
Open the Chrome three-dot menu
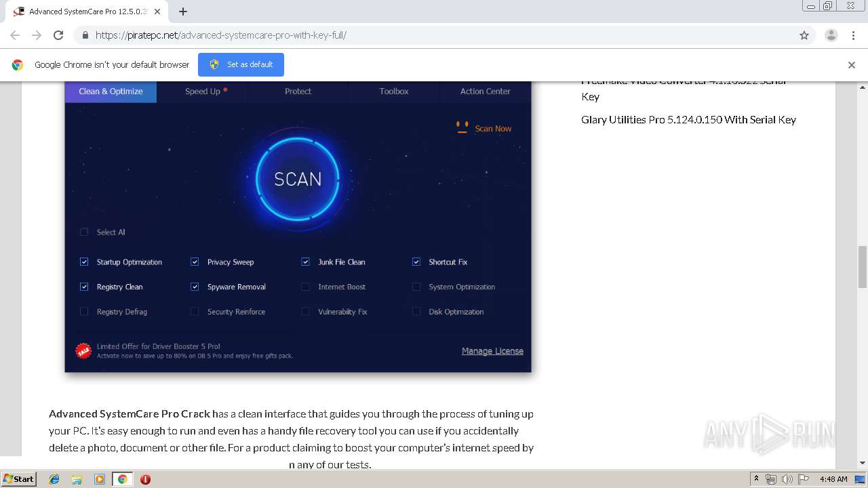pyautogui.click(x=853, y=35)
